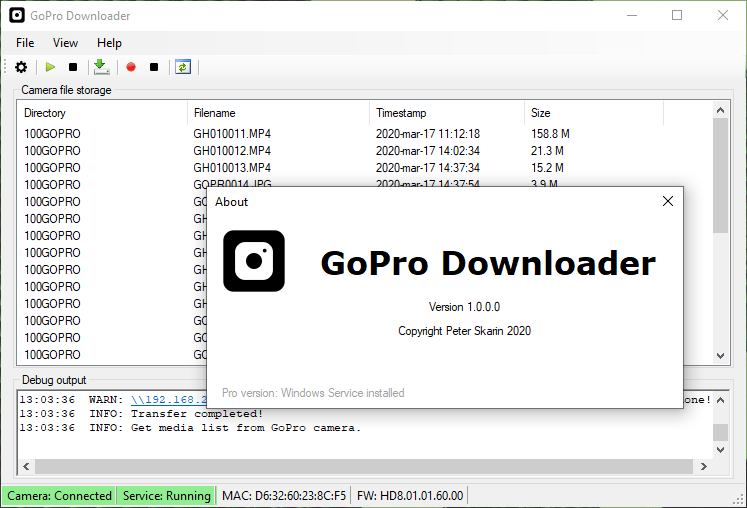This screenshot has height=508, width=747.
Task: Click the file list vertical scrollbar thumb
Action: click(x=720, y=175)
